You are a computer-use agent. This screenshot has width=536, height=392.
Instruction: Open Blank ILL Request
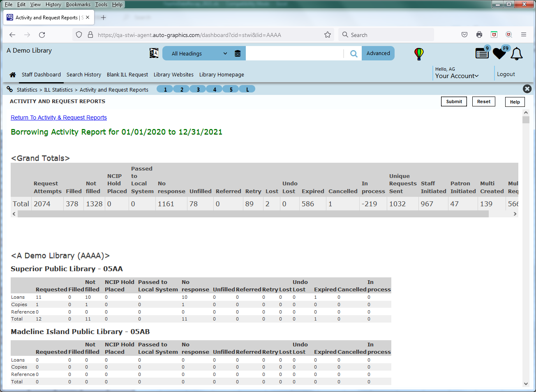point(127,75)
